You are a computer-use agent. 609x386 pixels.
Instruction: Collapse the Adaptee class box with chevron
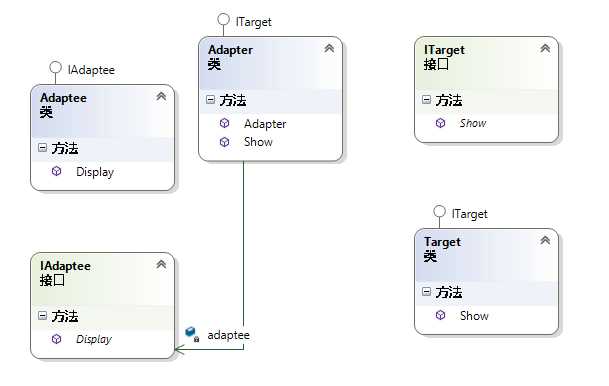pos(161,96)
